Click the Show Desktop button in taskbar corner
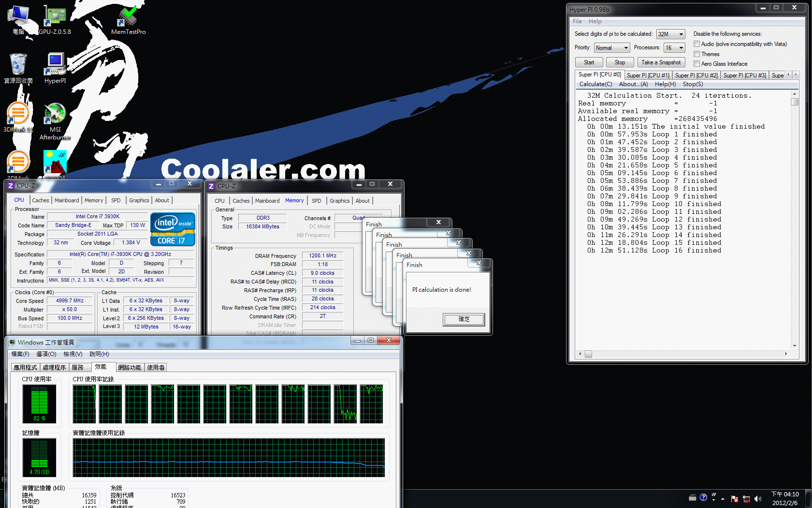The image size is (812, 508). pos(809,498)
